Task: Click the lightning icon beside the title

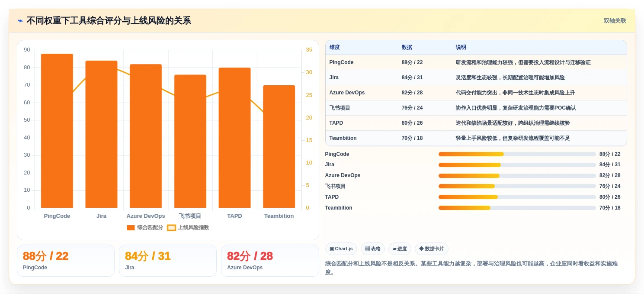Action: [x=20, y=21]
